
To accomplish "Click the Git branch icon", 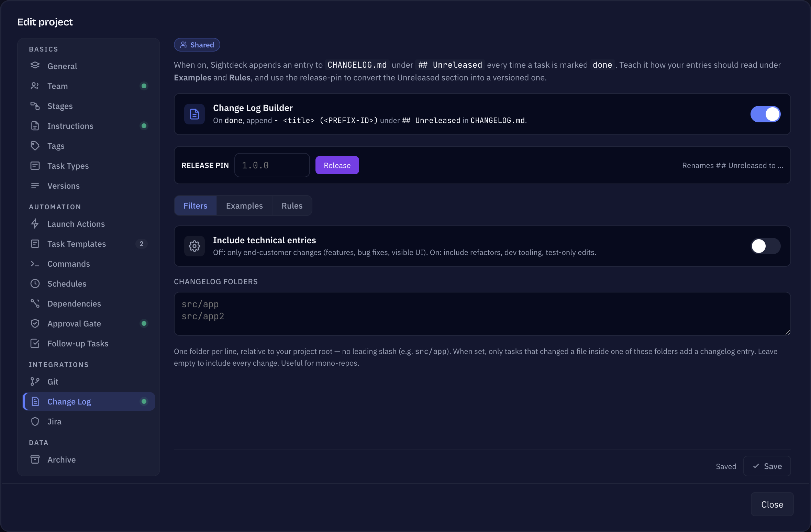I will pos(35,381).
